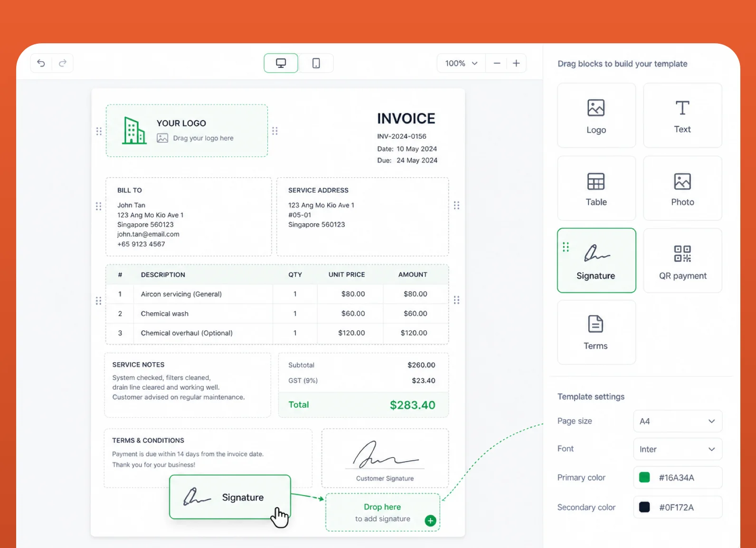This screenshot has width=756, height=548.
Task: Select the Table block
Action: point(596,188)
